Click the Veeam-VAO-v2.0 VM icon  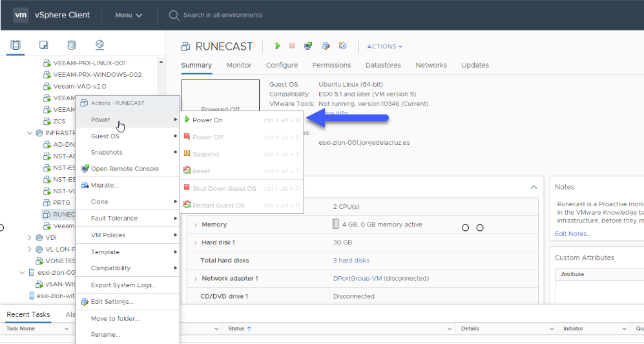pos(47,87)
